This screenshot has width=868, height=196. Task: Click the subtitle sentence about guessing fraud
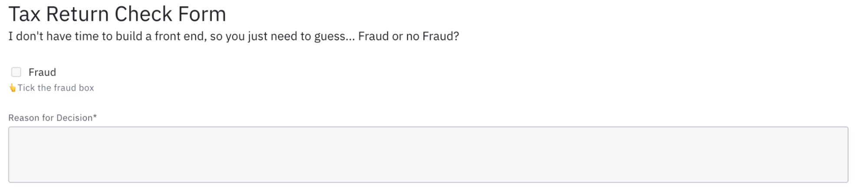(x=234, y=36)
